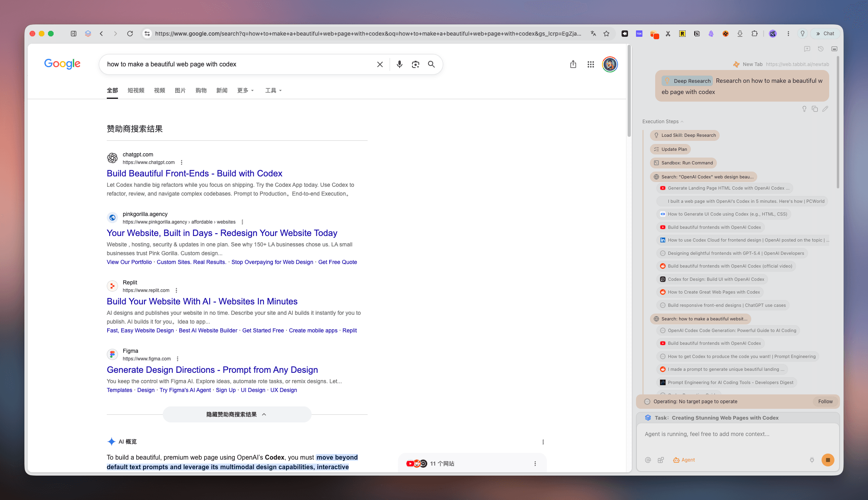The image size is (868, 500).
Task: Open options on the 11 个网站 card
Action: [x=535, y=464]
